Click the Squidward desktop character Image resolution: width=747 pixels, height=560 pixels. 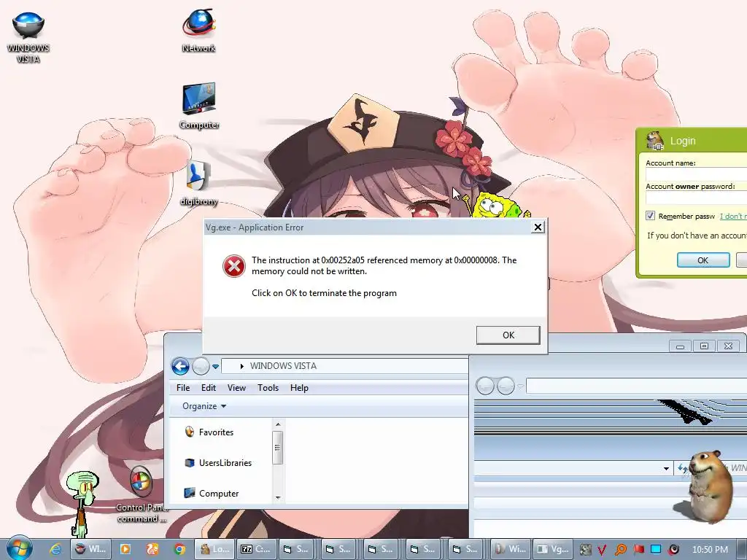[83, 503]
